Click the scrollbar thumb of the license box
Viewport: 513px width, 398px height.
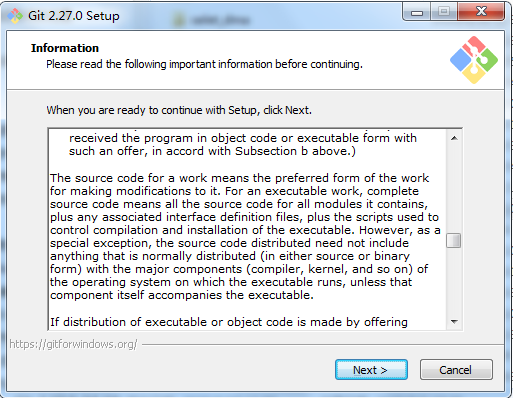454,240
